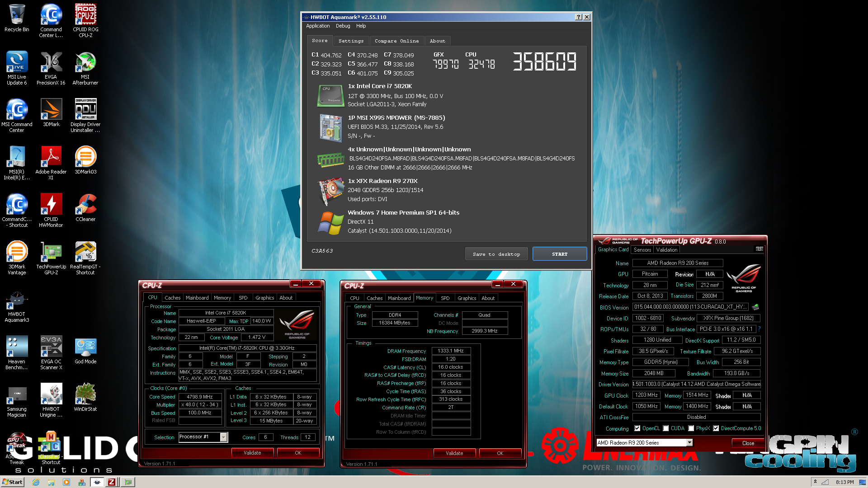Open MSI Command Center icon
This screenshot has width=868, height=488.
[x=17, y=116]
